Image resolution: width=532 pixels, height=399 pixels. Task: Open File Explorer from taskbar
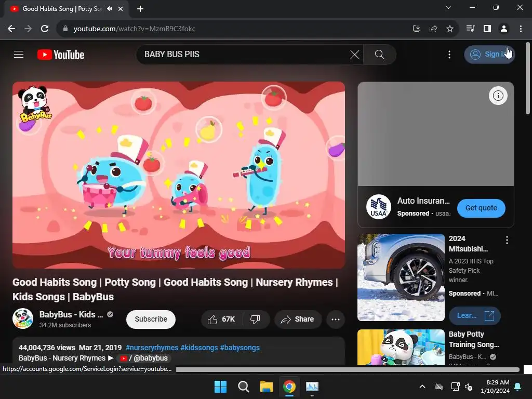[x=267, y=387]
